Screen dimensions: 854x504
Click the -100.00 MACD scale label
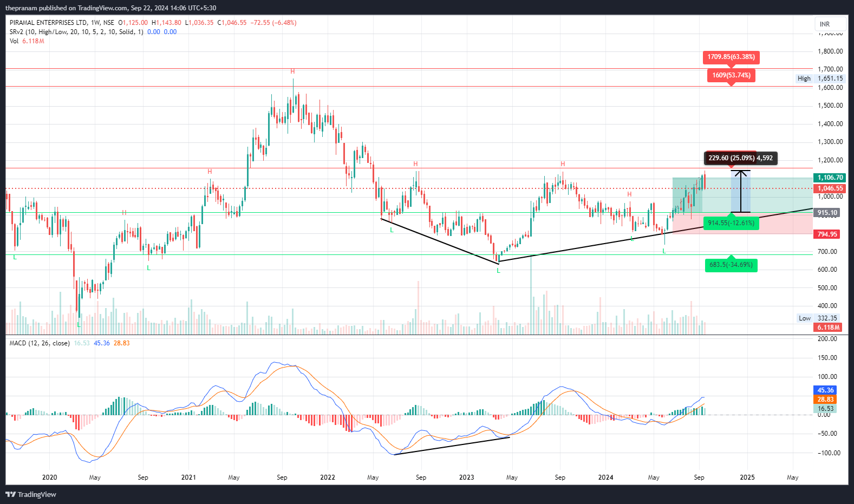[829, 453]
